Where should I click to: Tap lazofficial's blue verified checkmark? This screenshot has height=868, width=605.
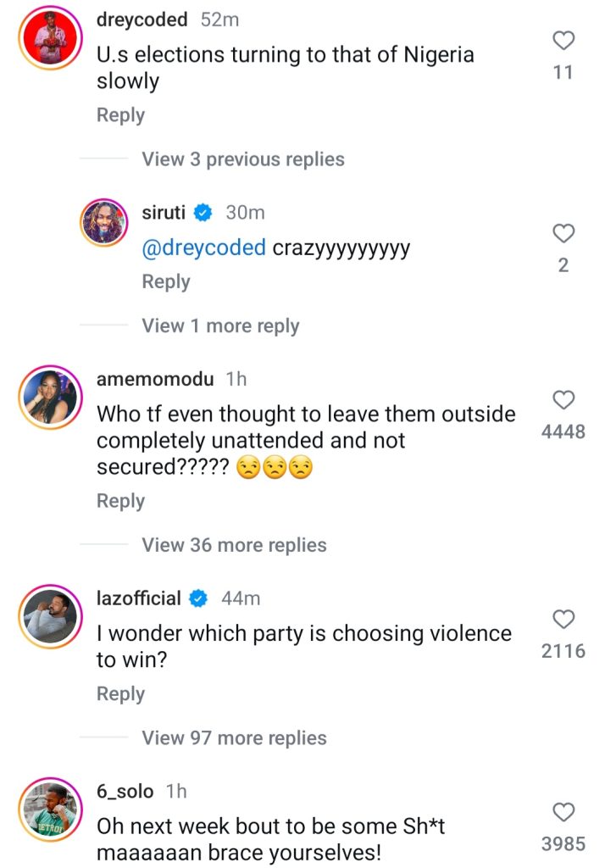(x=198, y=598)
